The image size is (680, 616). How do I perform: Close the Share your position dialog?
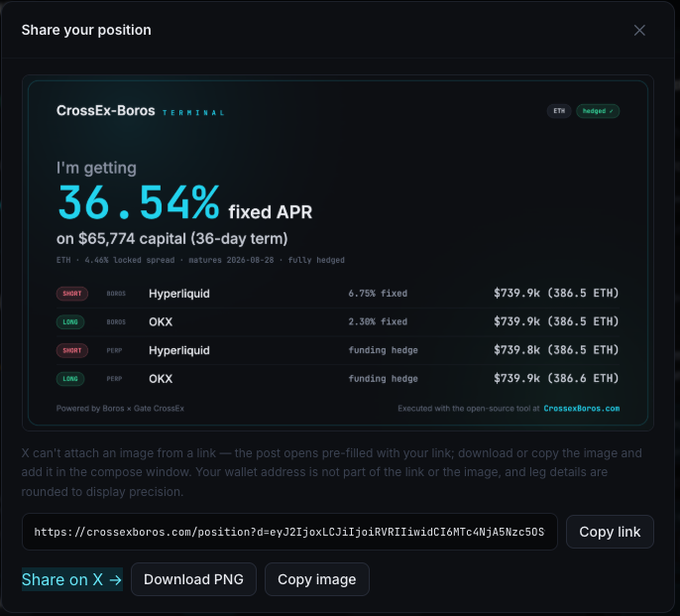point(639,30)
